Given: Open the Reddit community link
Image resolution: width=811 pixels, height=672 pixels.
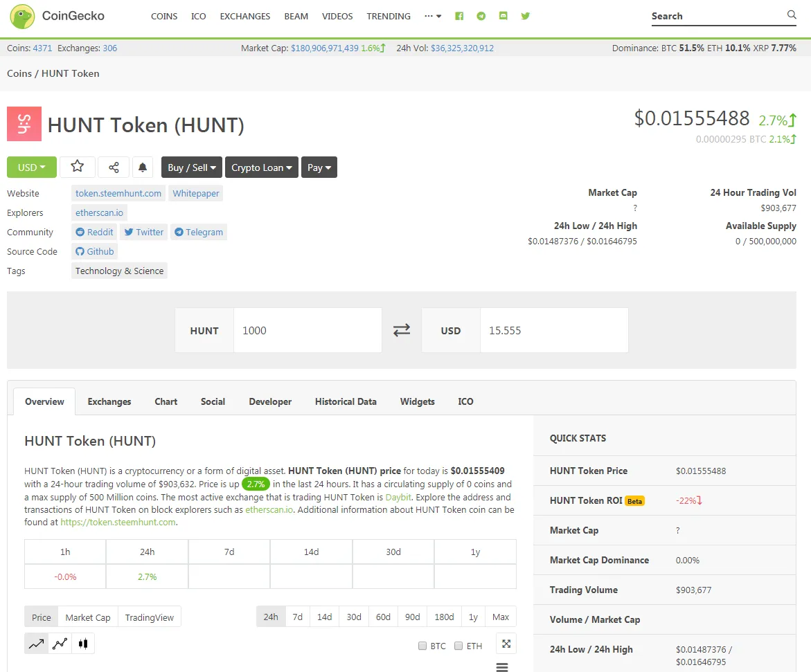Looking at the screenshot, I should coord(94,232).
